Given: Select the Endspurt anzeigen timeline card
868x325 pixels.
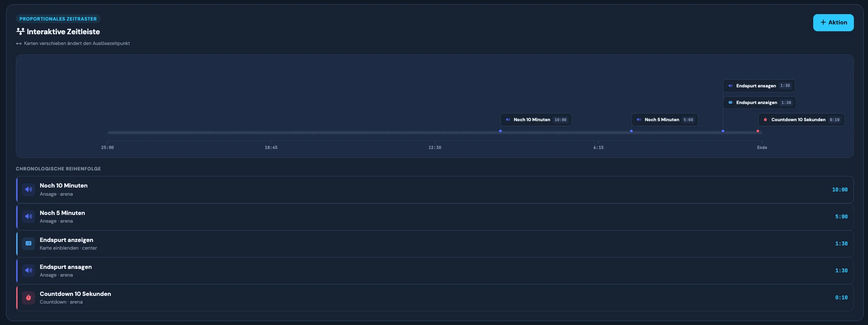Looking at the screenshot, I should pos(760,103).
